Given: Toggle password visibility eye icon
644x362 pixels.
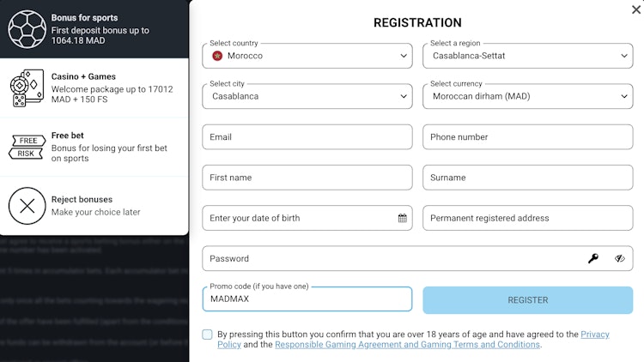Looking at the screenshot, I should click(620, 258).
